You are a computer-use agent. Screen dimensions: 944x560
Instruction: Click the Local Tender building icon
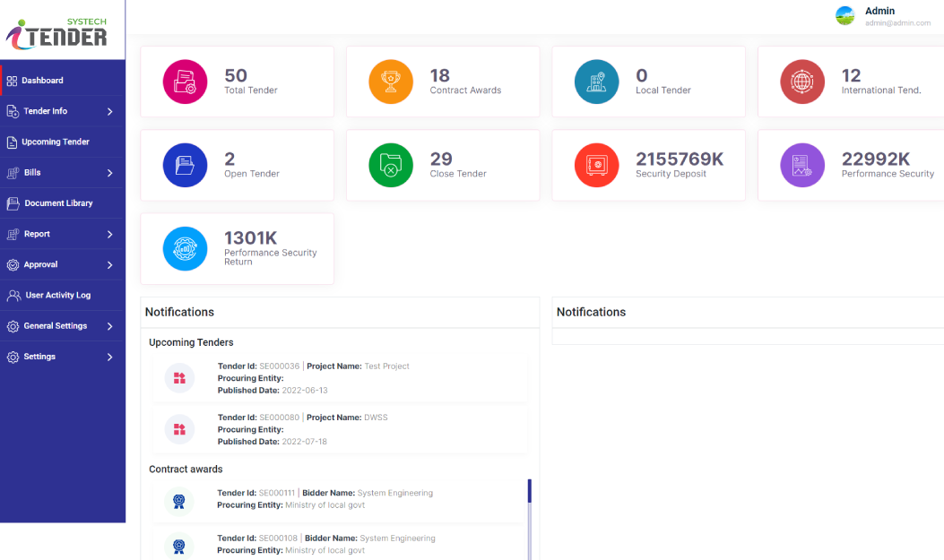(x=596, y=82)
